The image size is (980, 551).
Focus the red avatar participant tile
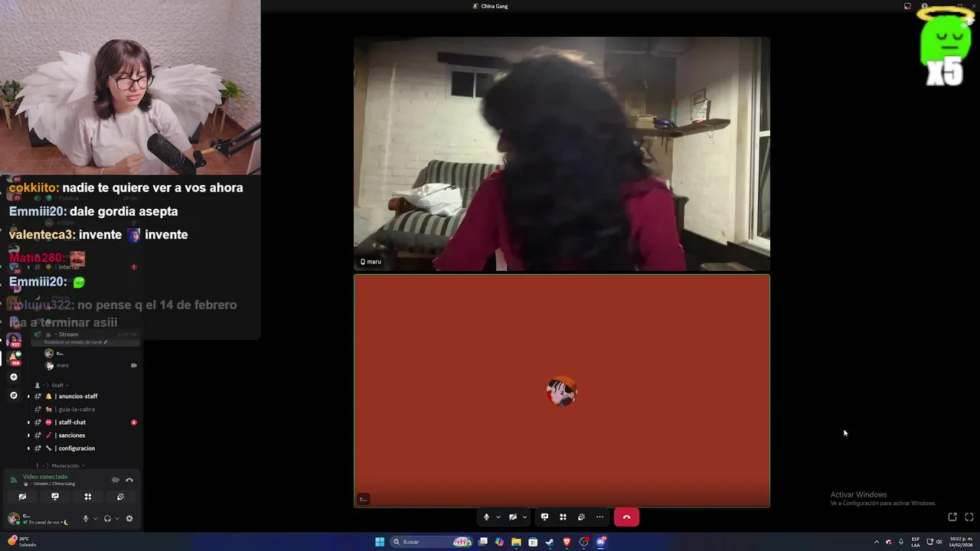pos(562,391)
